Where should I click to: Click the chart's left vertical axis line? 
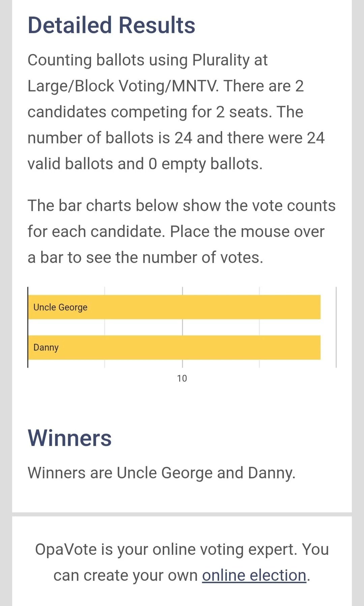28,327
